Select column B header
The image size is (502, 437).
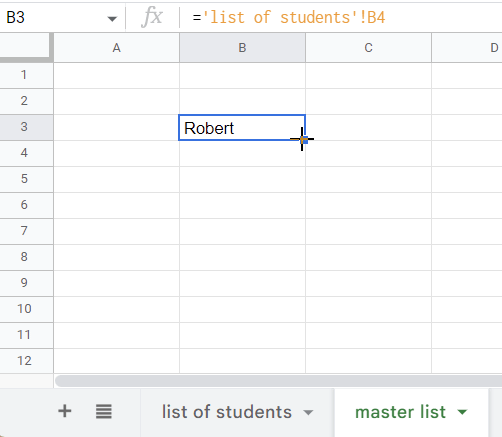pyautogui.click(x=242, y=48)
